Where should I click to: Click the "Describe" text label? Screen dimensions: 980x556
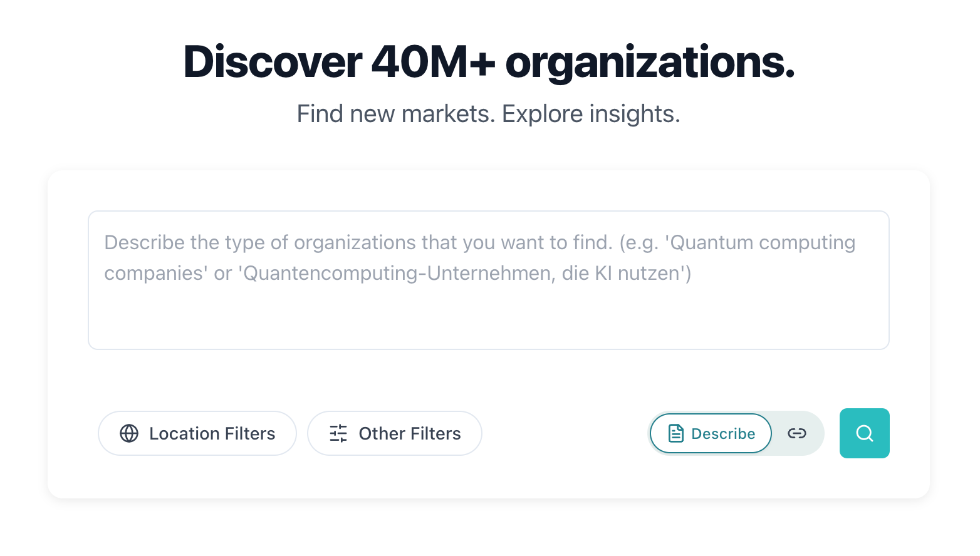coord(723,433)
